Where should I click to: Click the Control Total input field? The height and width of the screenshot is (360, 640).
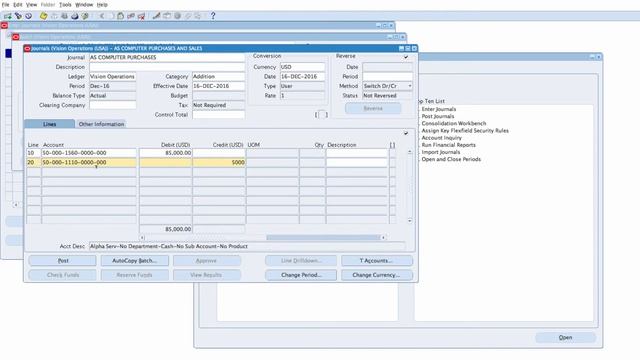click(218, 115)
